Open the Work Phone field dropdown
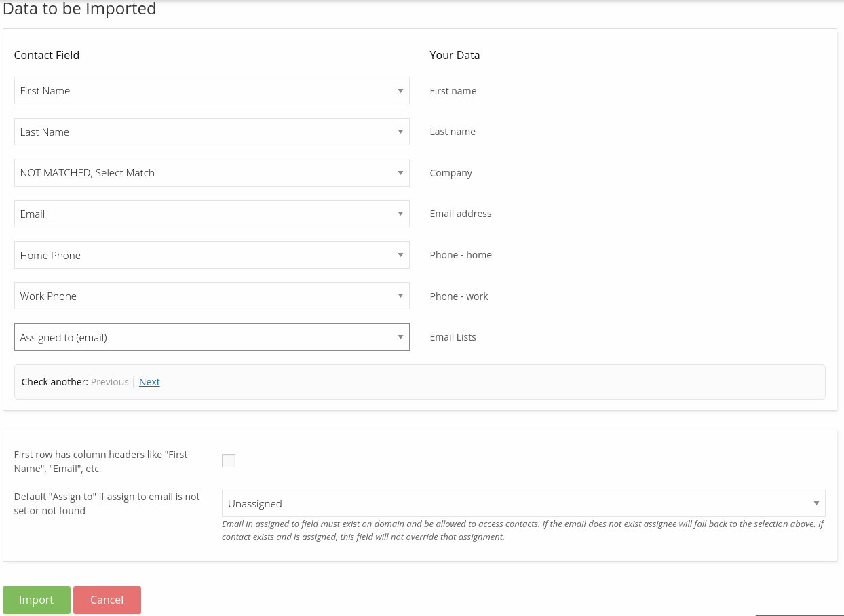844x616 pixels. tap(212, 296)
